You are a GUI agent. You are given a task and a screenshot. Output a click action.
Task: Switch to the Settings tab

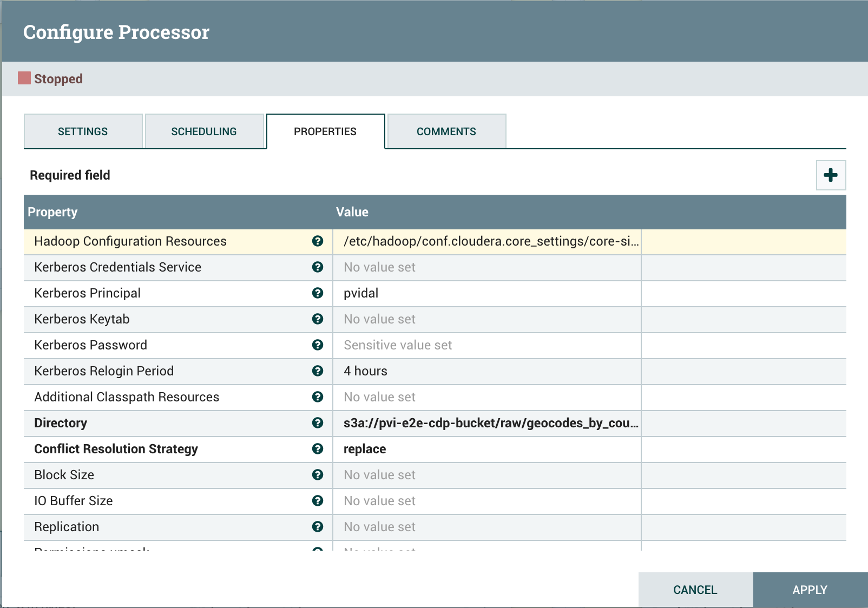[x=82, y=131]
